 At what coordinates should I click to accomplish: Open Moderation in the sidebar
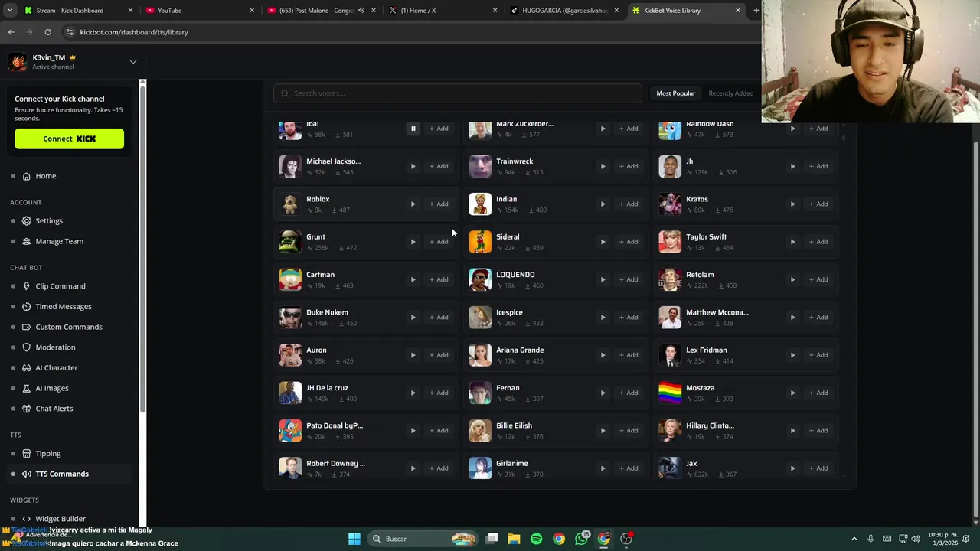55,347
